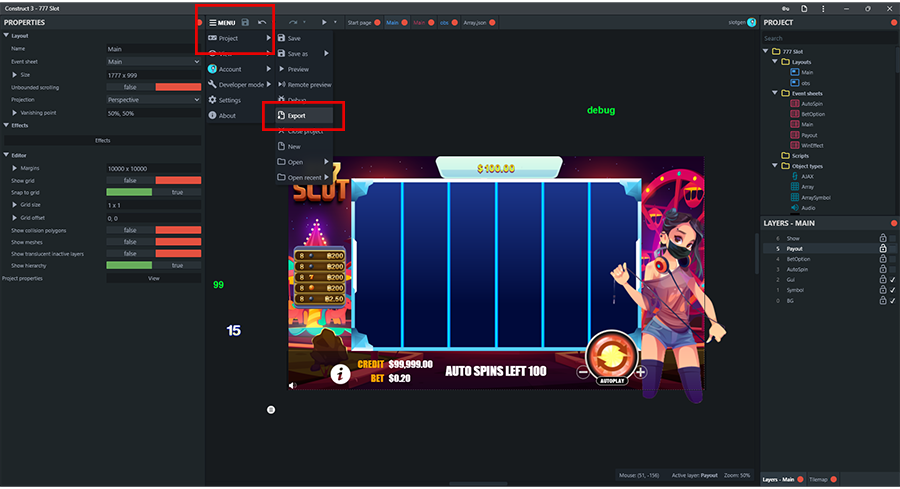The height and width of the screenshot is (489, 900).
Task: Open Settings from the menu
Action: pyautogui.click(x=239, y=100)
